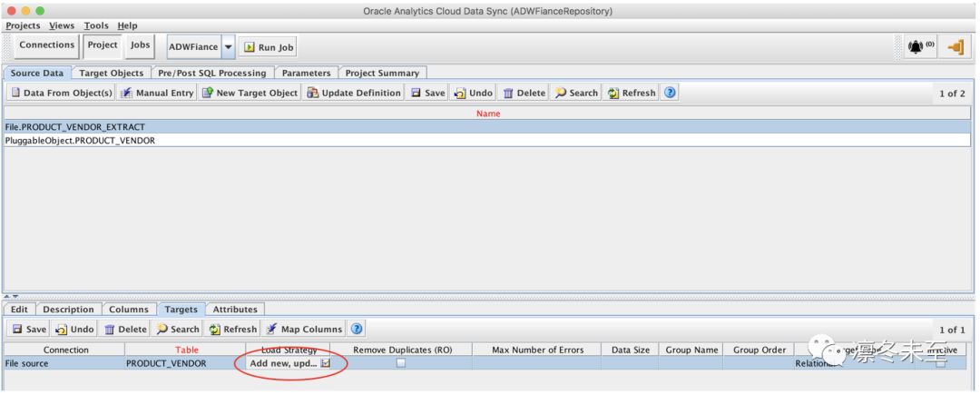Open Pre/Post SQL Processing tab
Image resolution: width=980 pixels, height=395 pixels.
pyautogui.click(x=211, y=74)
